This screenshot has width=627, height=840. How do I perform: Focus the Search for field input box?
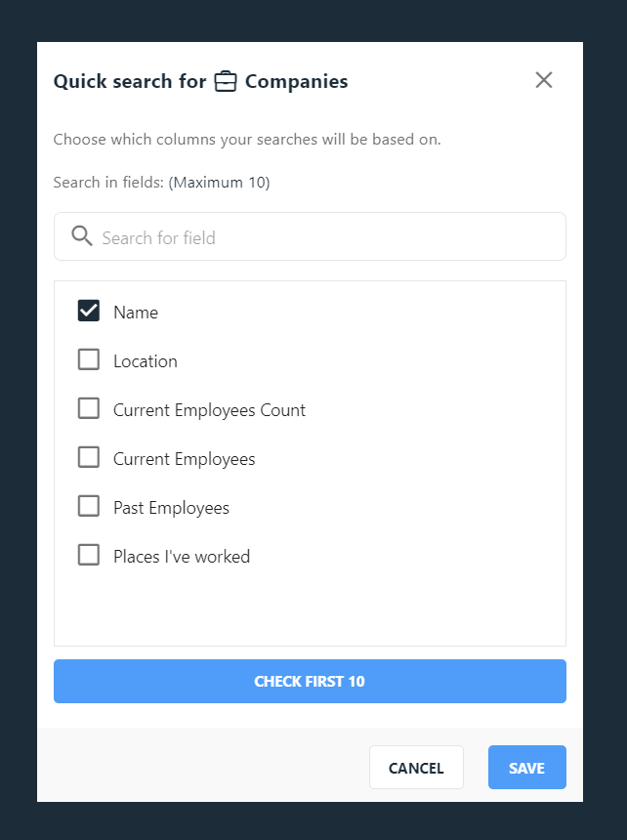tap(310, 236)
